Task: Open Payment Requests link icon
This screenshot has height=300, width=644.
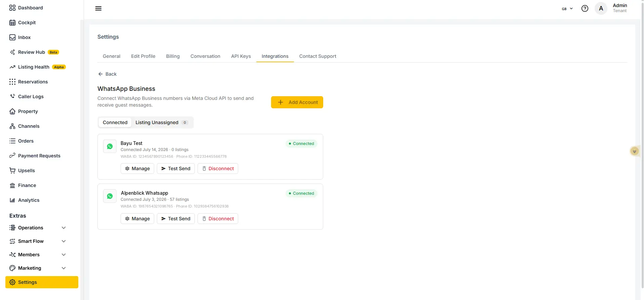Action: tap(12, 156)
